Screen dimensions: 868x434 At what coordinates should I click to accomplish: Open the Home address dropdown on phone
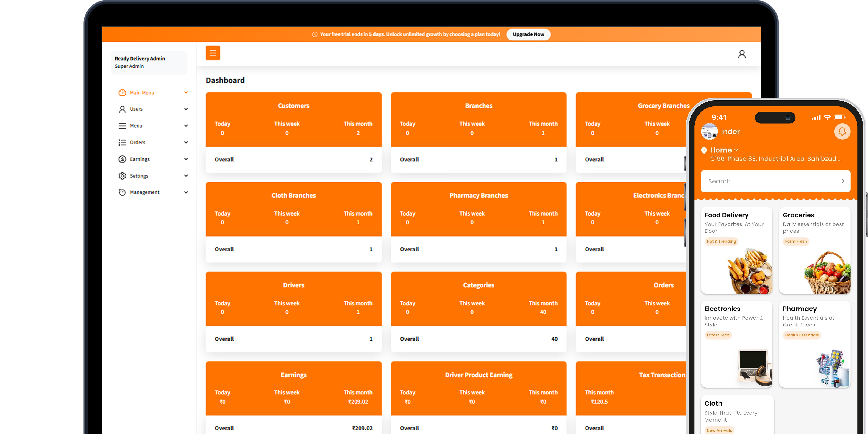point(736,150)
